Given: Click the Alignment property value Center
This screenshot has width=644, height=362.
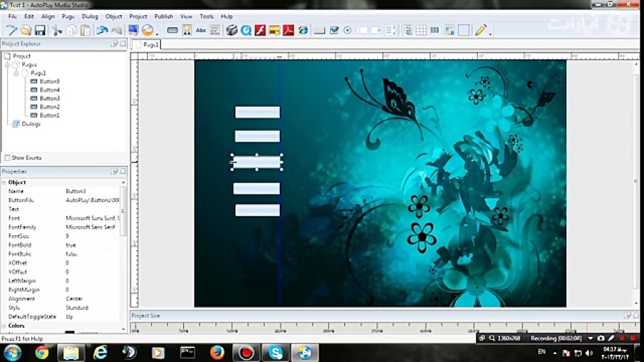Looking at the screenshot, I should 74,299.
